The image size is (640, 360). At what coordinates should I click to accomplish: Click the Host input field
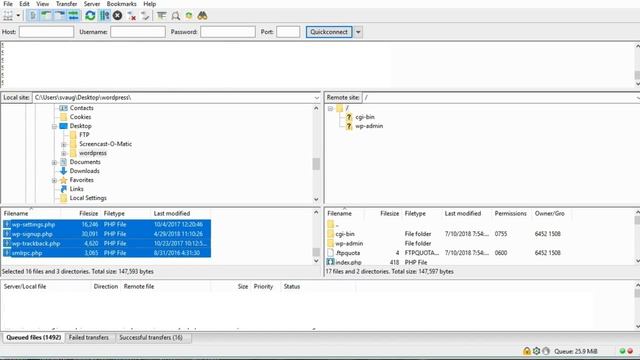point(46,32)
